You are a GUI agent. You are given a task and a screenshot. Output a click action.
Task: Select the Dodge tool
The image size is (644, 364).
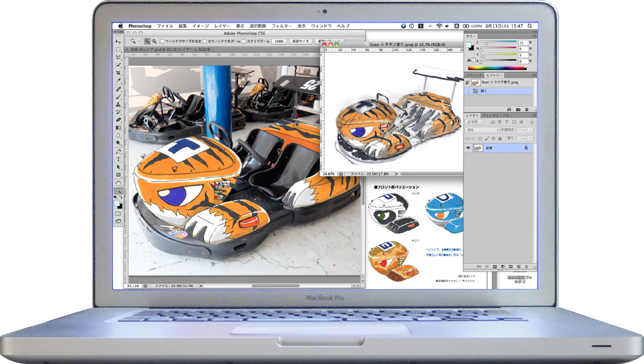[118, 143]
